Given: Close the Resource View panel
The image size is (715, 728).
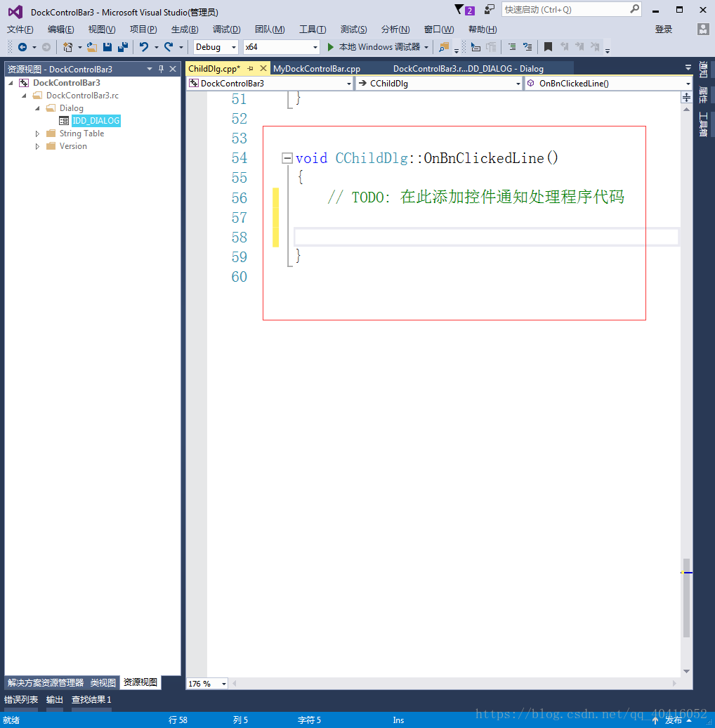Looking at the screenshot, I should click(x=173, y=69).
